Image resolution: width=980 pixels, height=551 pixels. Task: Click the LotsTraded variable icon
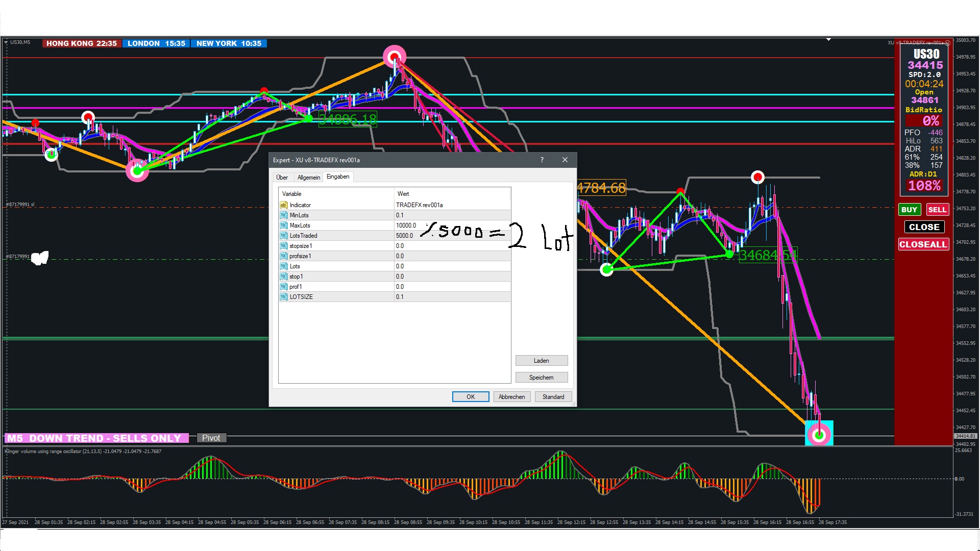point(283,236)
